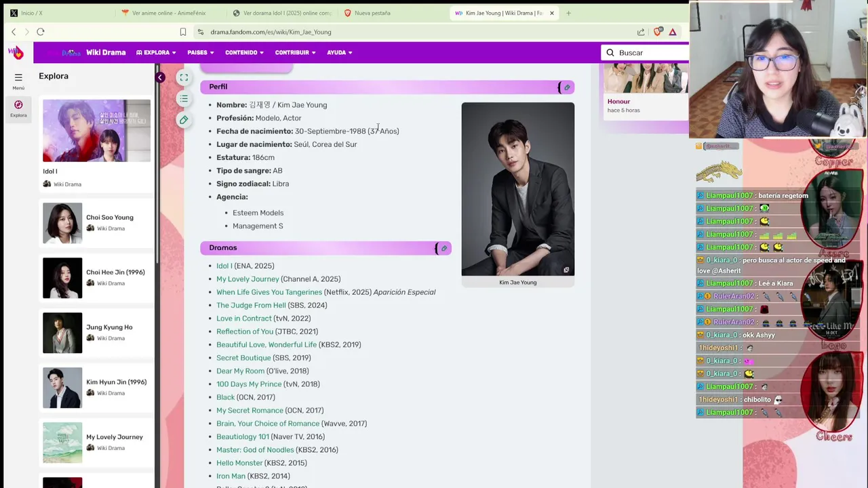Switch to the Ver dorama Idol I tab

(x=281, y=13)
